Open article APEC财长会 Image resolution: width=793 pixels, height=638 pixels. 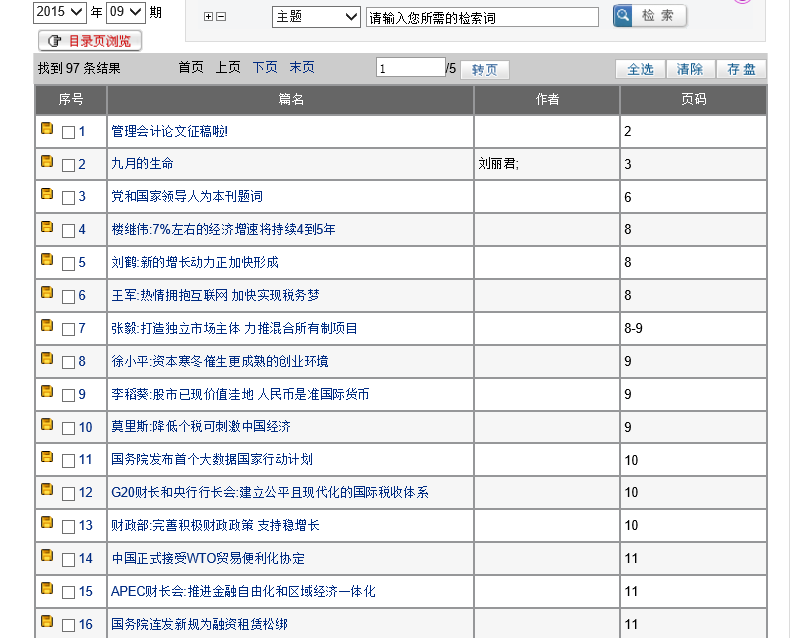tap(243, 591)
